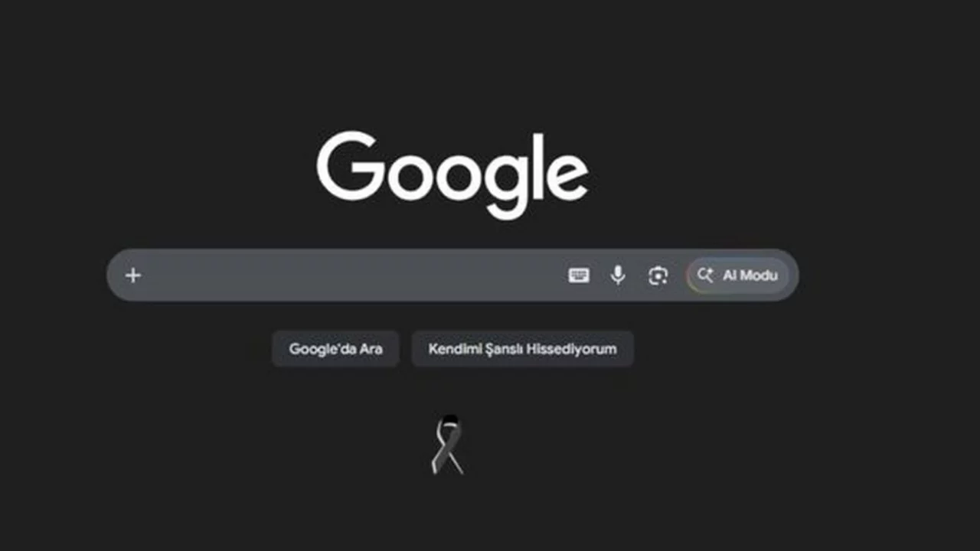The width and height of the screenshot is (980, 551).
Task: Open the on-screen keyboard input tool
Action: click(579, 275)
